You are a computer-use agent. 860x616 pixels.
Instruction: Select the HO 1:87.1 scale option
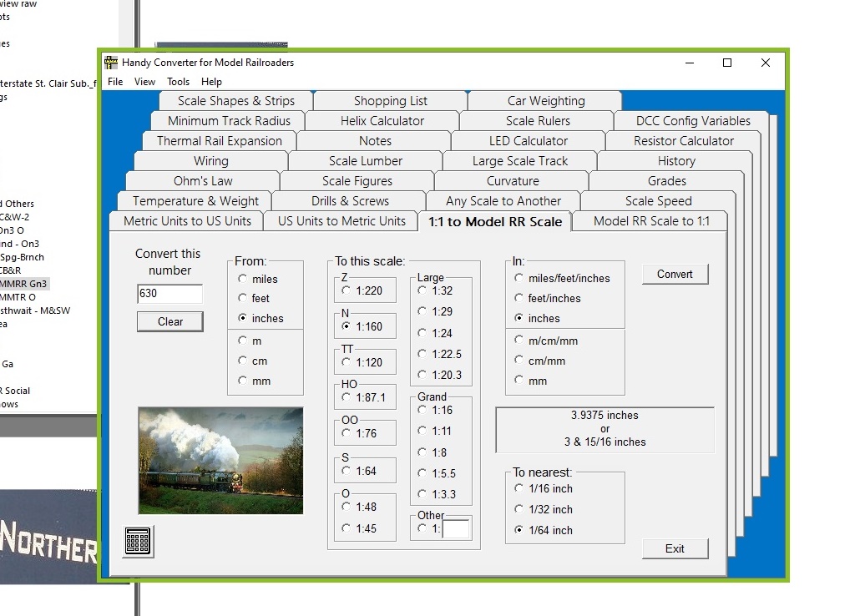[347, 398]
